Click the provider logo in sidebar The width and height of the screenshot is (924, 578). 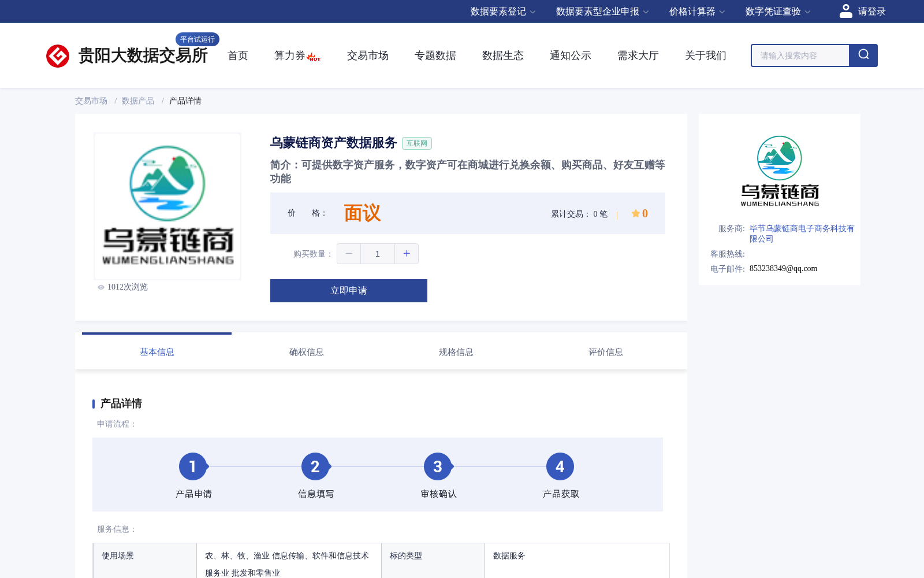(780, 171)
